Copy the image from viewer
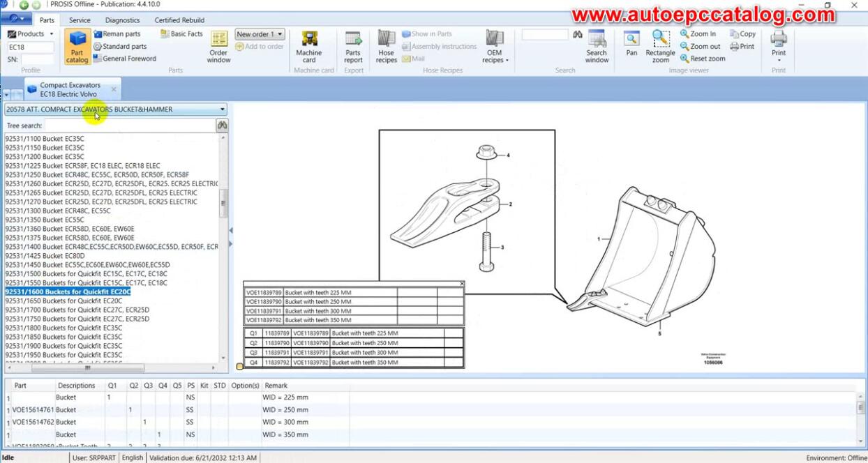 point(742,33)
